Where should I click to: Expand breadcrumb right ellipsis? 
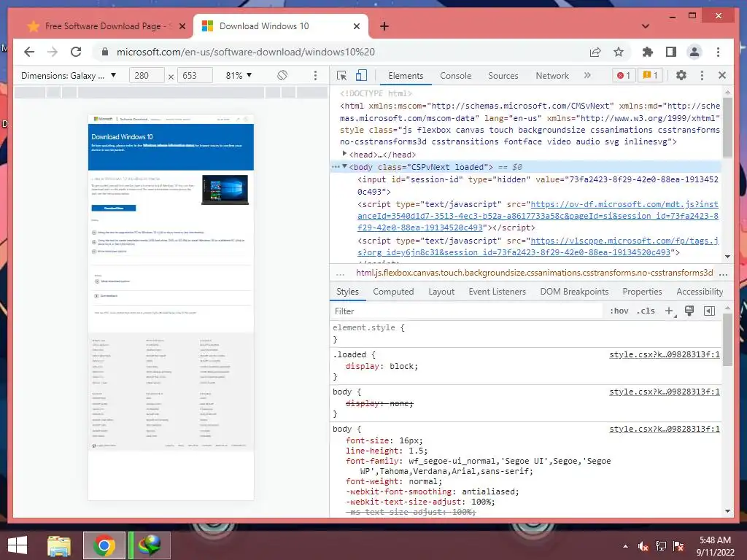pos(723,273)
